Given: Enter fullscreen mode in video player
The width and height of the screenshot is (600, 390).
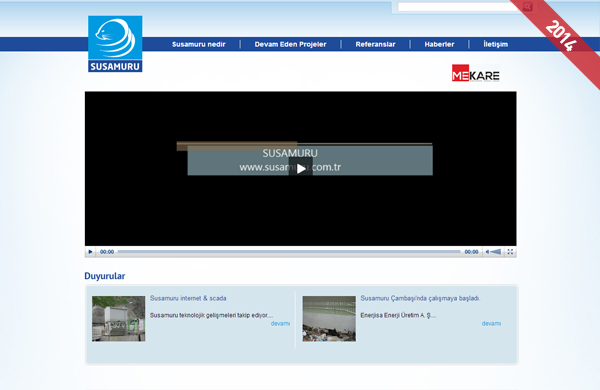Looking at the screenshot, I should coord(510,252).
